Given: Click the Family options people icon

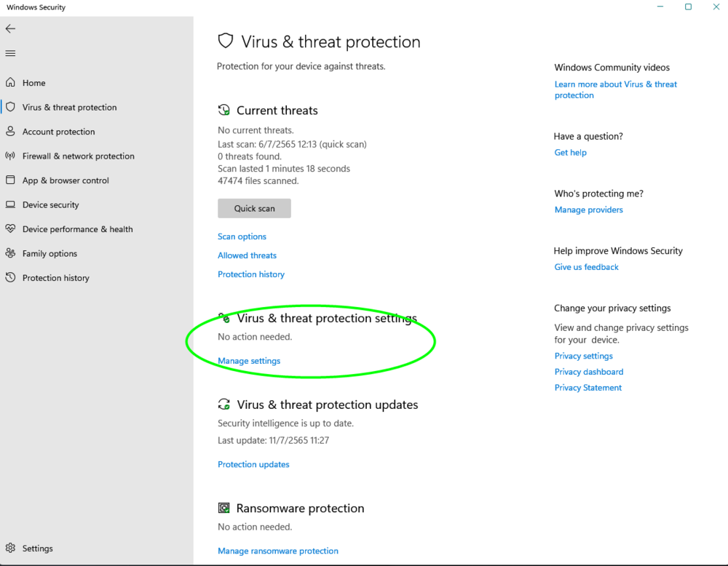Looking at the screenshot, I should (x=10, y=253).
